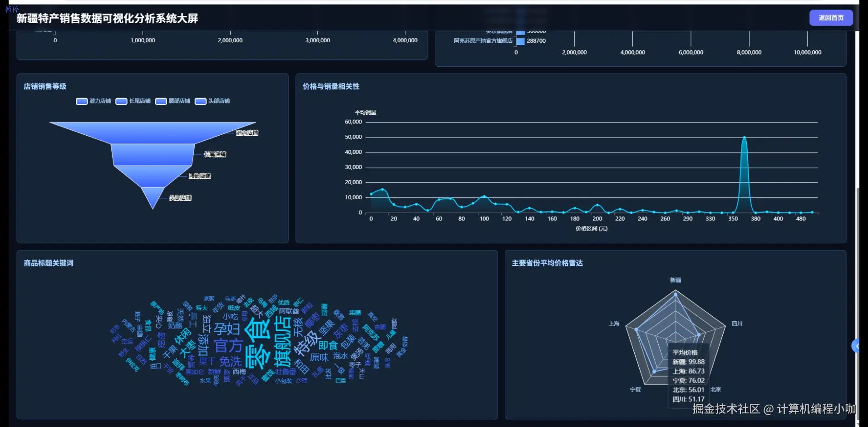Click the 新疆 radar axis label at top

click(x=676, y=280)
